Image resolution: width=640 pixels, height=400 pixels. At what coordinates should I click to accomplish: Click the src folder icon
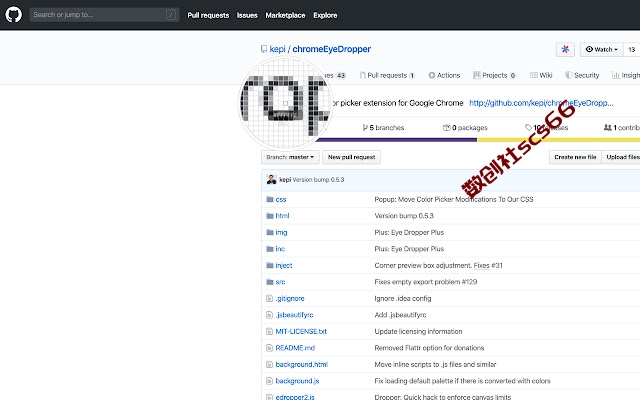pos(270,282)
